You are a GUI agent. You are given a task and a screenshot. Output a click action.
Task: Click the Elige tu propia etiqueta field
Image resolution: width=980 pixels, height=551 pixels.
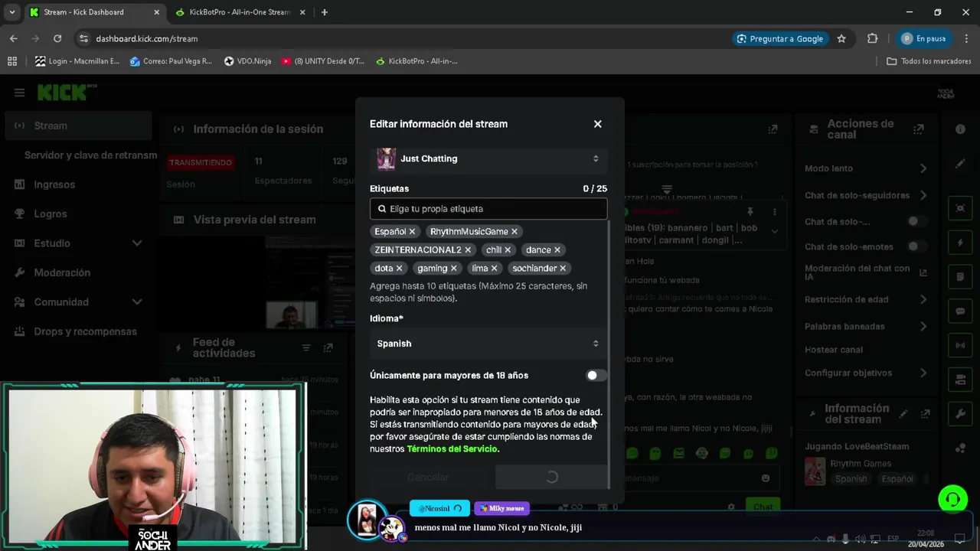pos(488,208)
